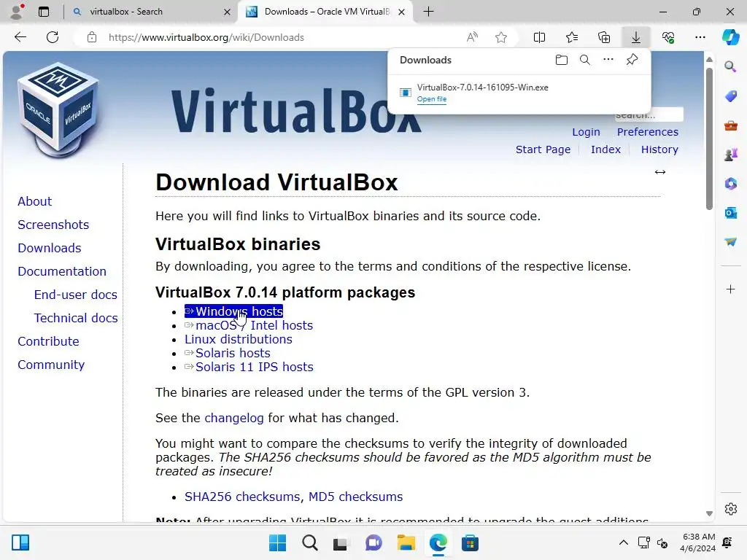Open sidebar Tools briefcase icon
The image size is (747, 560).
coord(731,125)
